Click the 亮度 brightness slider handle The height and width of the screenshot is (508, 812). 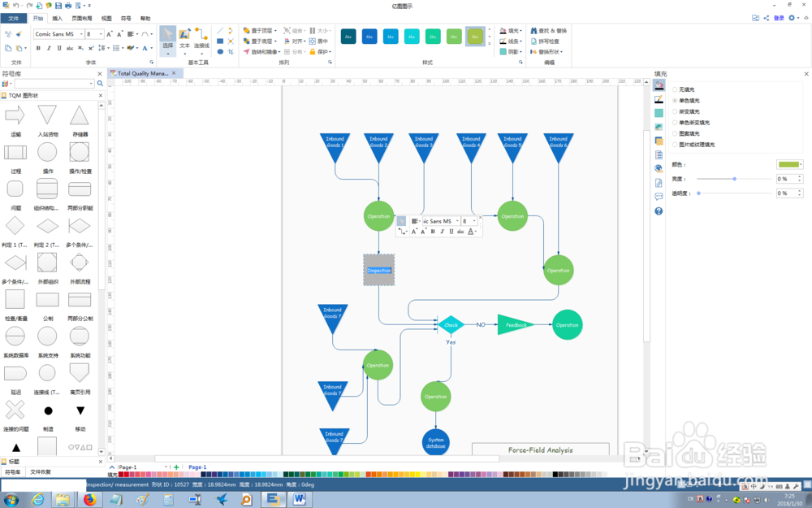point(734,179)
